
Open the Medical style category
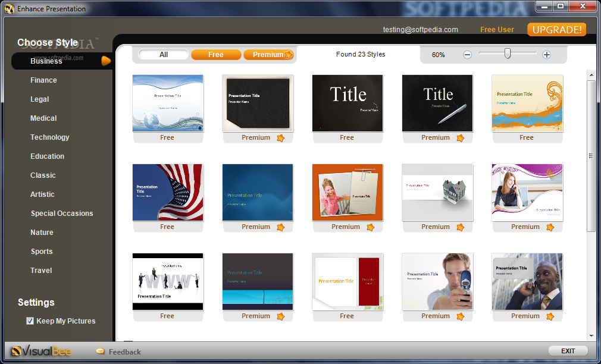[43, 118]
